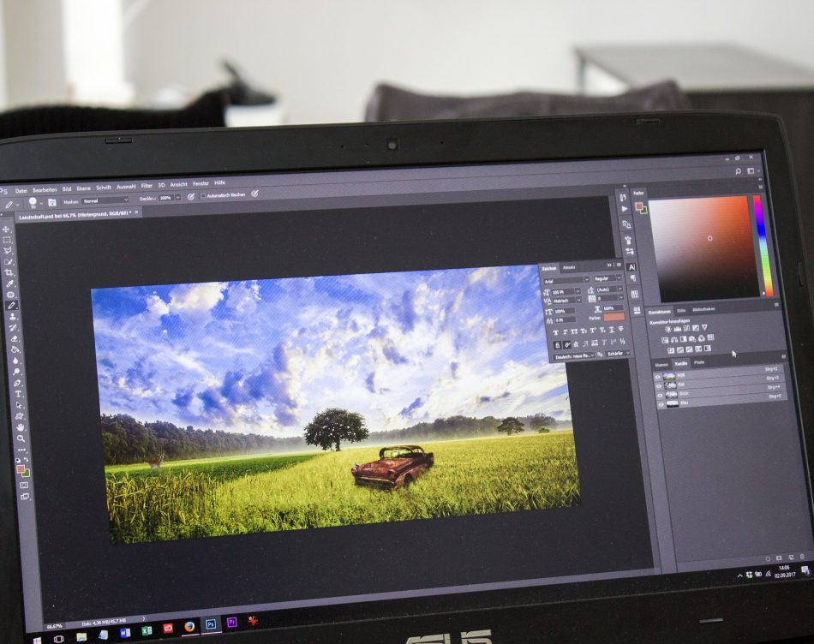The width and height of the screenshot is (814, 644).
Task: Select the Blur tool
Action: [16, 361]
